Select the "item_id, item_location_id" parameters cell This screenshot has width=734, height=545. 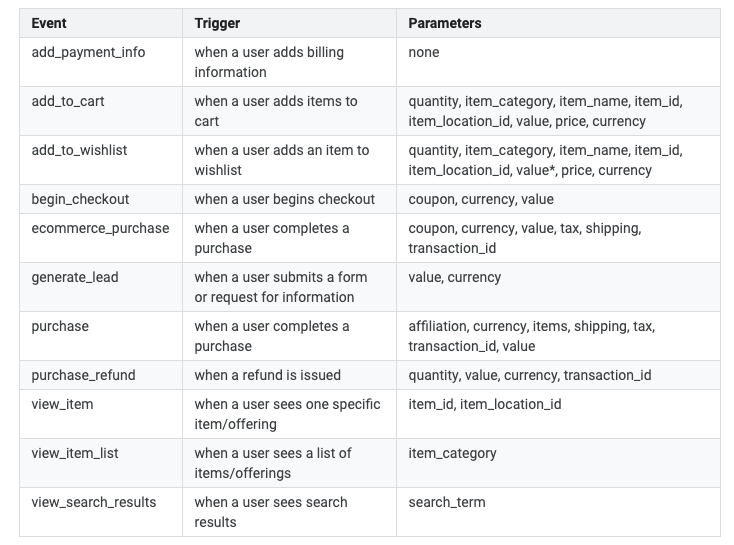click(485, 404)
